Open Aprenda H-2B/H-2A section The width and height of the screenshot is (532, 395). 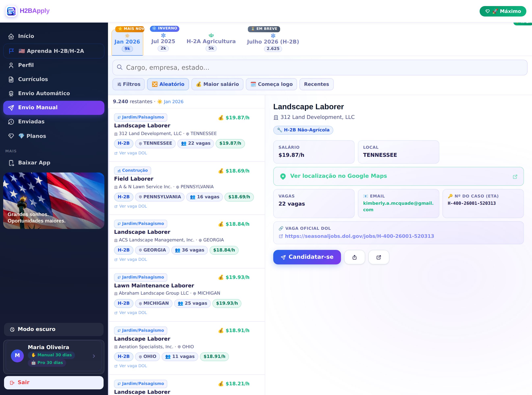(x=54, y=51)
